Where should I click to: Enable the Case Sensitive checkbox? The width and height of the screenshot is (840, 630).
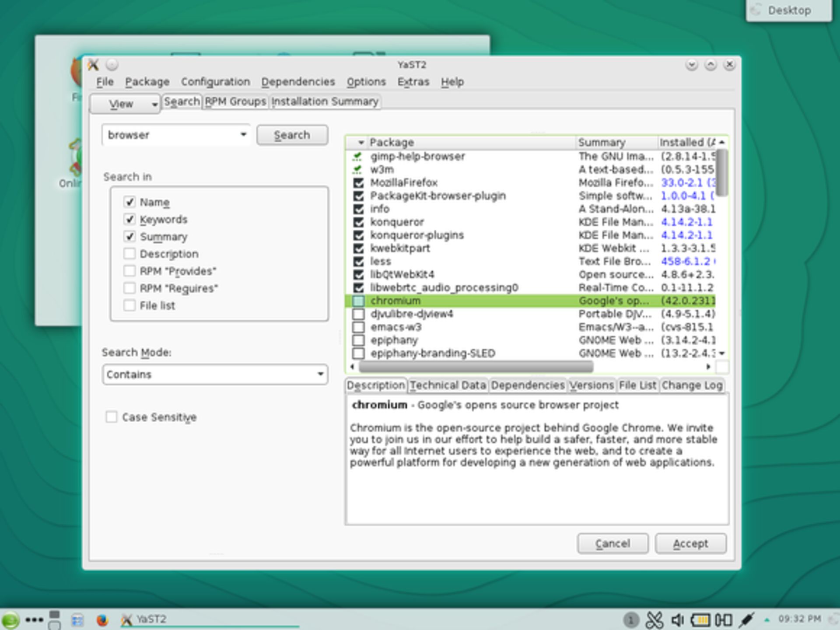(x=112, y=417)
